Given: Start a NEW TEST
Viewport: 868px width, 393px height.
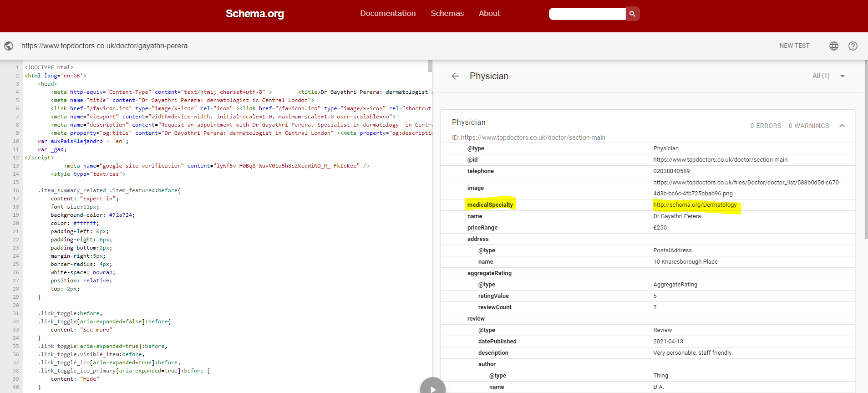Looking at the screenshot, I should 794,46.
